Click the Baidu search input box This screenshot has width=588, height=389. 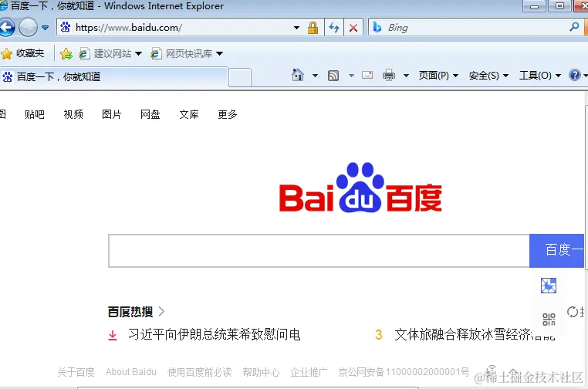tap(319, 251)
